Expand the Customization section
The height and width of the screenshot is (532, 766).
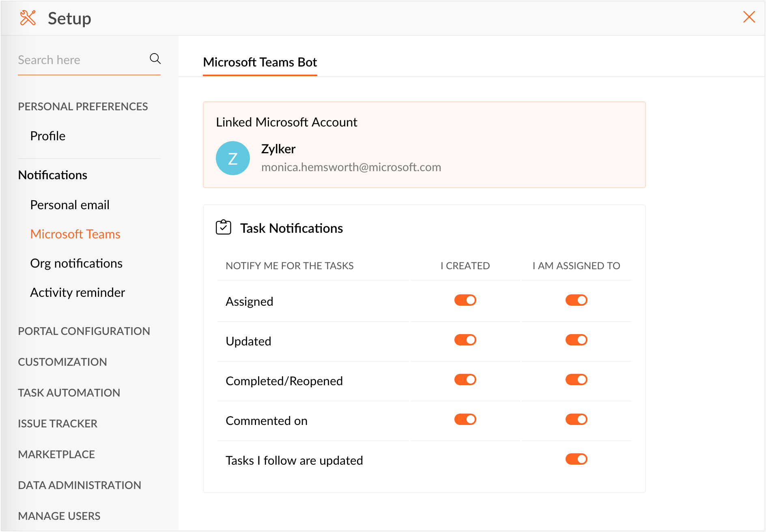(62, 362)
